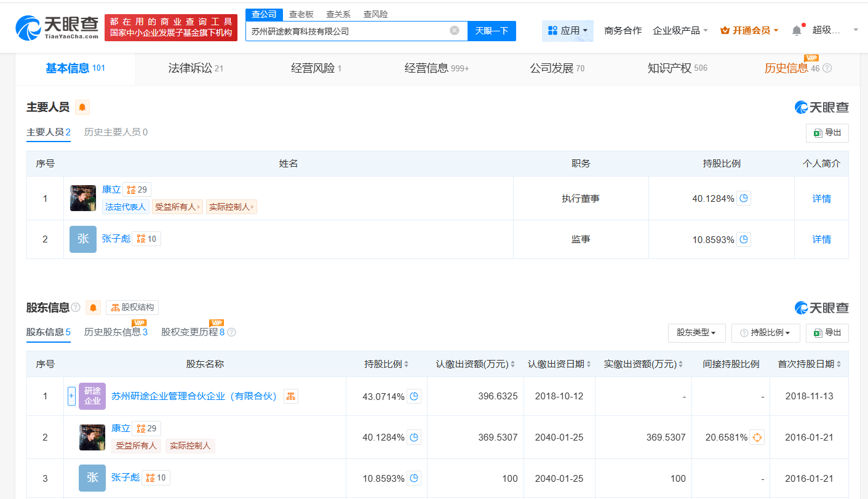Click indirect holding target icon beside 20.6581%

(x=757, y=437)
